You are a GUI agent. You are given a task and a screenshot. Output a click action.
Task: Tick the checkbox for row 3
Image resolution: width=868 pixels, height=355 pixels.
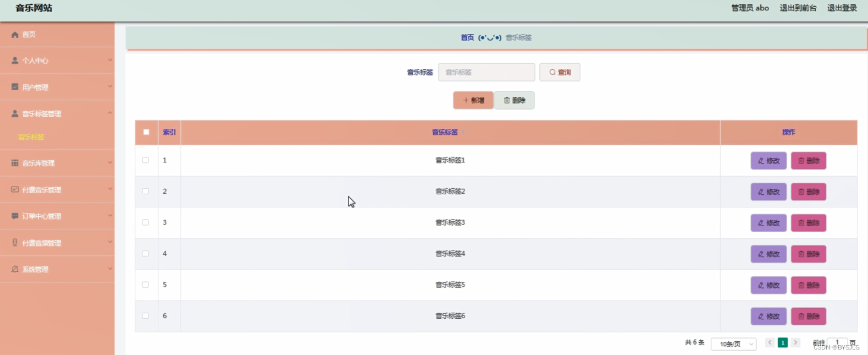tap(145, 222)
